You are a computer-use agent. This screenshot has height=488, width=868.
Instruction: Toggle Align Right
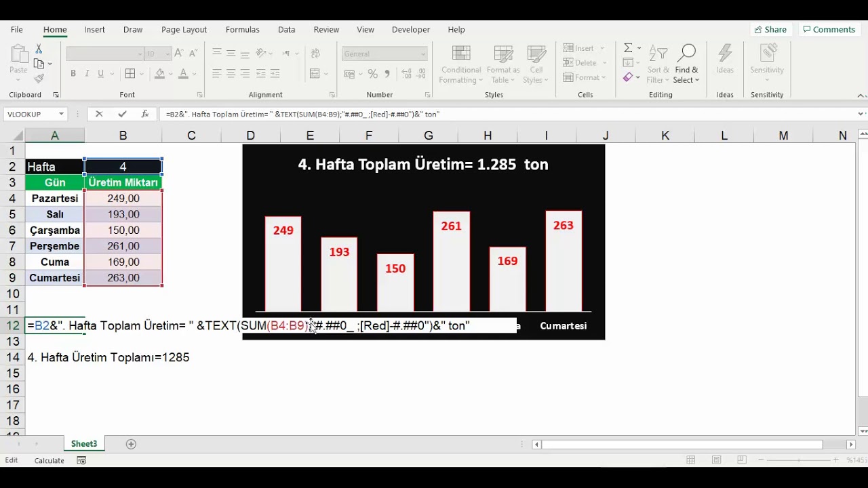click(x=245, y=74)
